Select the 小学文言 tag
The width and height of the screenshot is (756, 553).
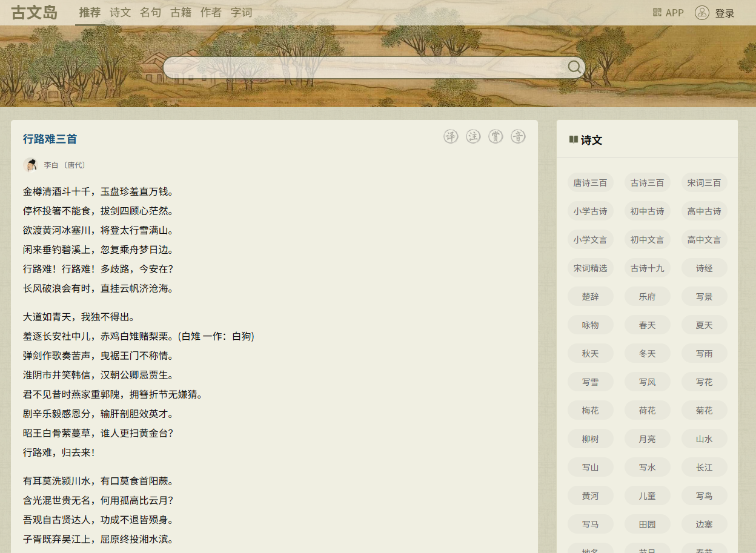point(591,240)
